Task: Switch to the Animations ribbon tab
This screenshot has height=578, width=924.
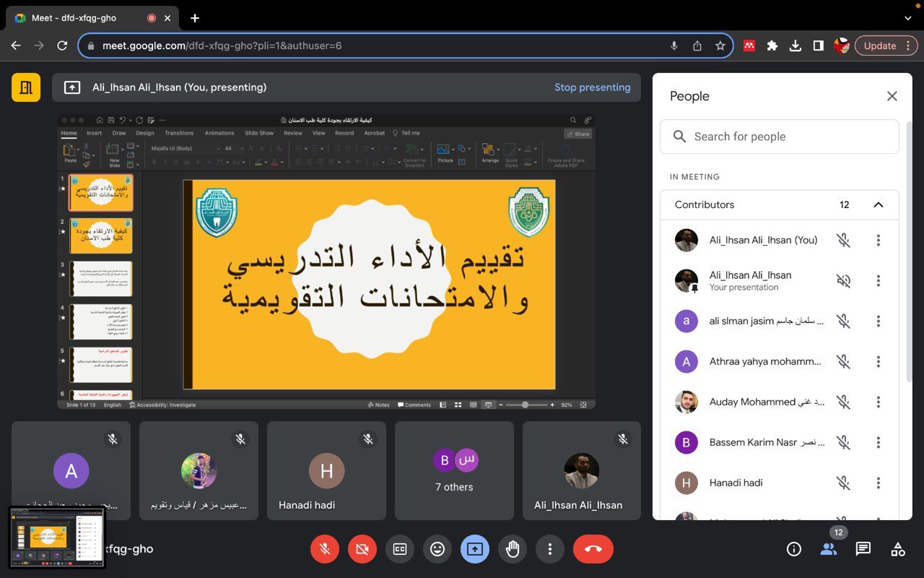Action: [x=218, y=133]
